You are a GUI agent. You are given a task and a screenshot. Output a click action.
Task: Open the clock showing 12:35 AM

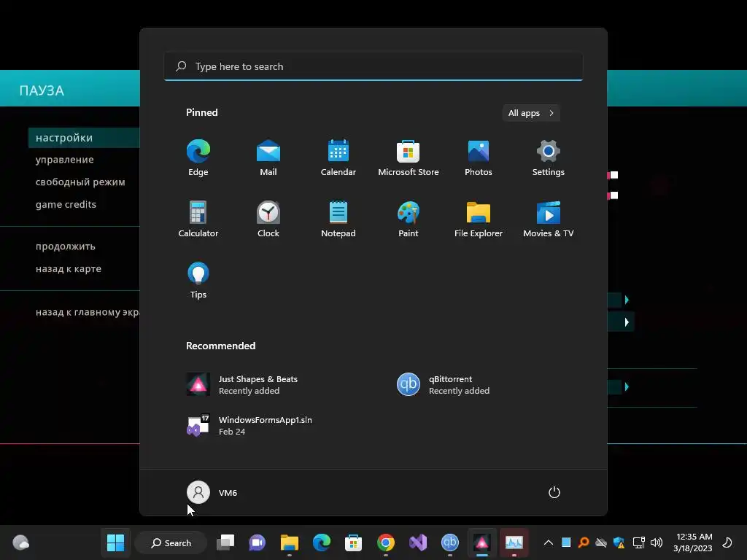click(693, 542)
